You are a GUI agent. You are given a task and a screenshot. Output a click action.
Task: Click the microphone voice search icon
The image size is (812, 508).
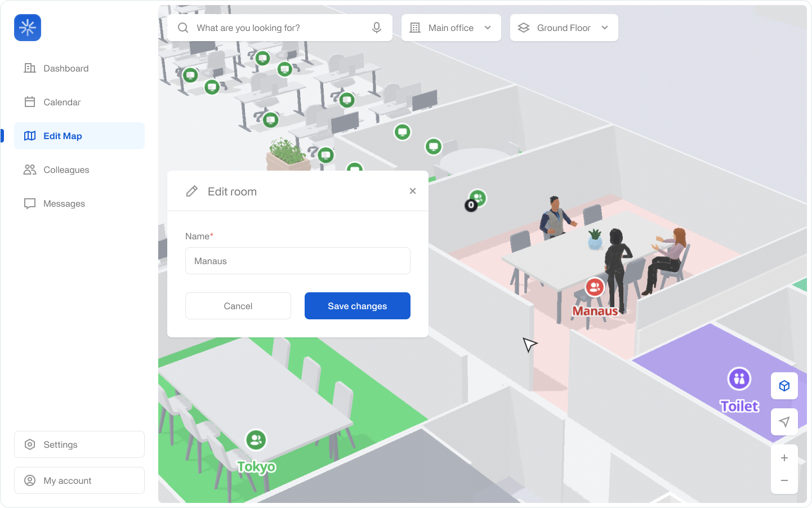coord(377,28)
